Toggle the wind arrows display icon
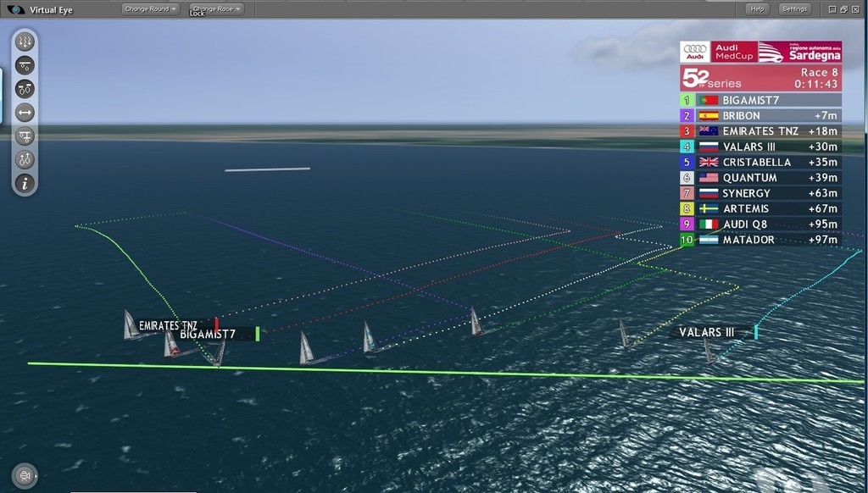The image size is (868, 493). [25, 42]
